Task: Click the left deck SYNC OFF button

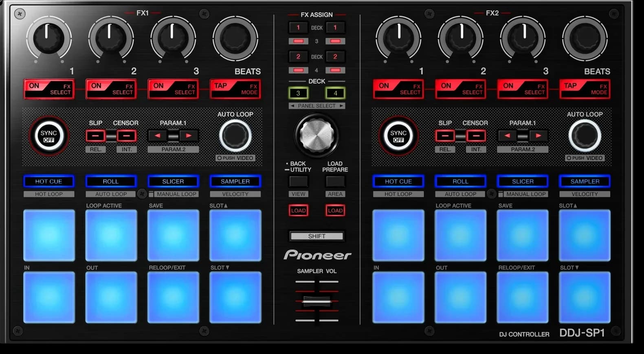Action: tap(49, 136)
